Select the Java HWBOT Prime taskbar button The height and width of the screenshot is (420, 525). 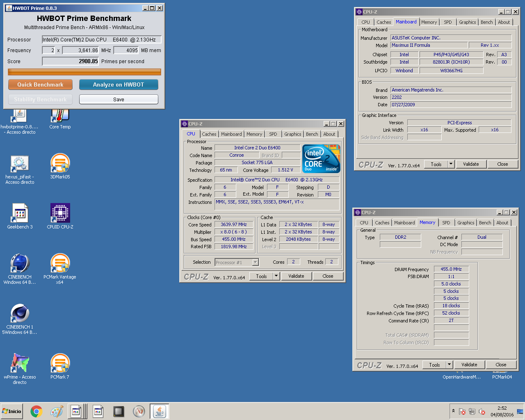pyautogui.click(x=160, y=411)
